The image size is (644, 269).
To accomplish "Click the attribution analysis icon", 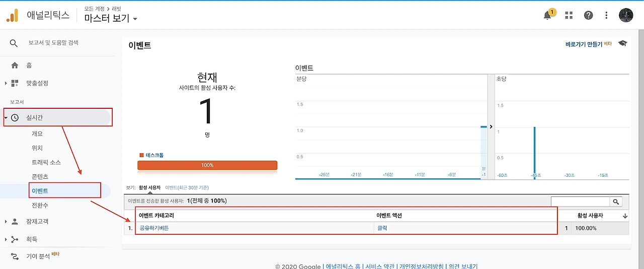I will tap(15, 256).
